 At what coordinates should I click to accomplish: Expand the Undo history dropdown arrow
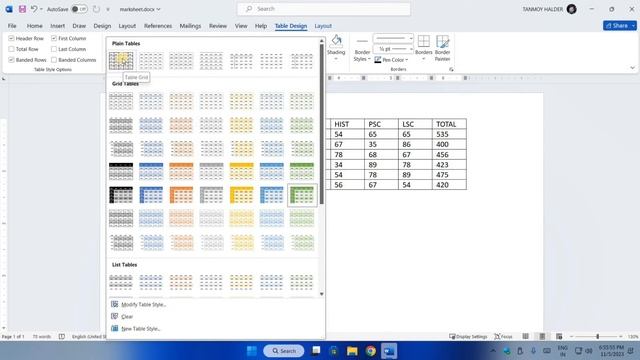pyautogui.click(x=41, y=9)
